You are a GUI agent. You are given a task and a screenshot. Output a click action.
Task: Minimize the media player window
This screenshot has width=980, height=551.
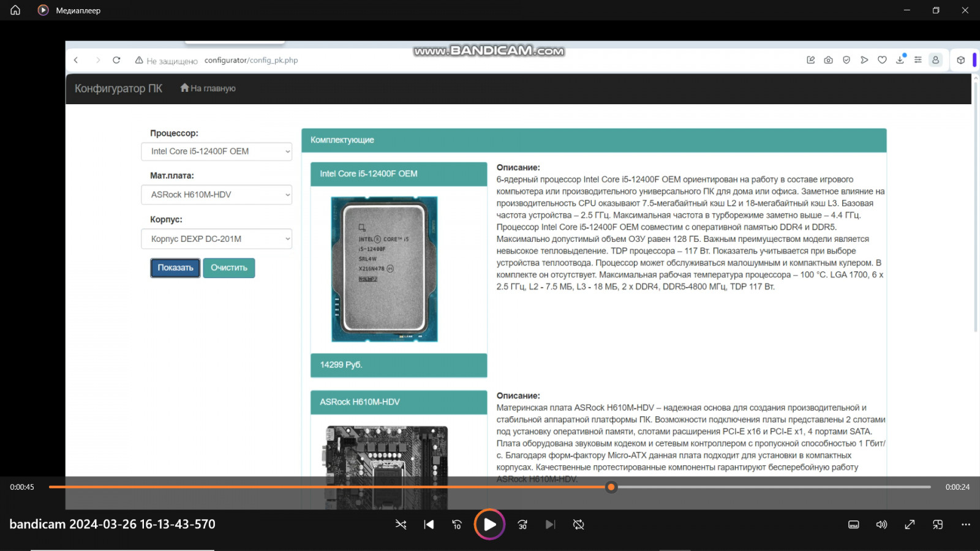[x=907, y=10]
